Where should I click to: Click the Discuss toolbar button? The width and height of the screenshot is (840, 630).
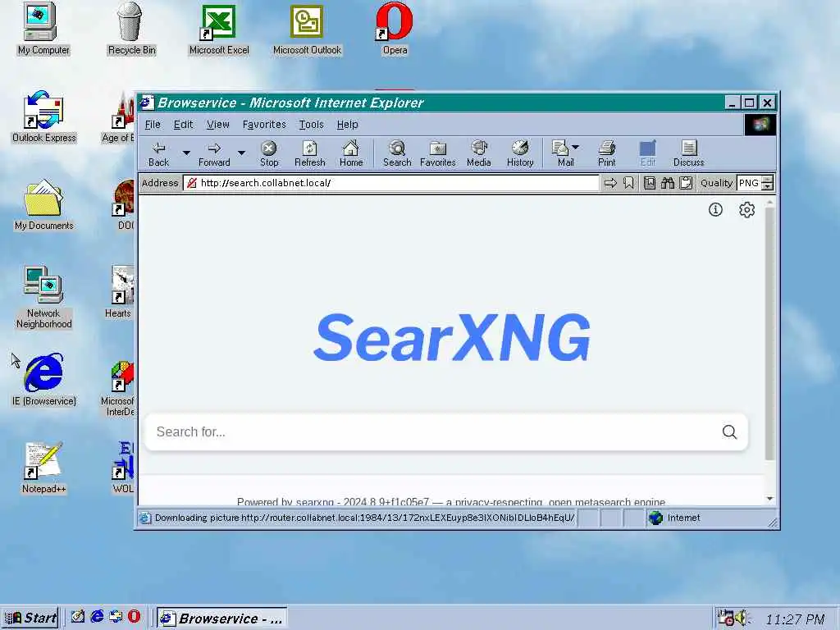point(688,153)
